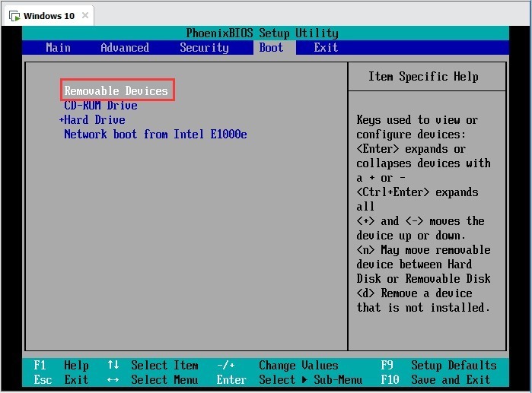Click the up-down arrows for Select Item
The width and height of the screenshot is (532, 393).
113,366
